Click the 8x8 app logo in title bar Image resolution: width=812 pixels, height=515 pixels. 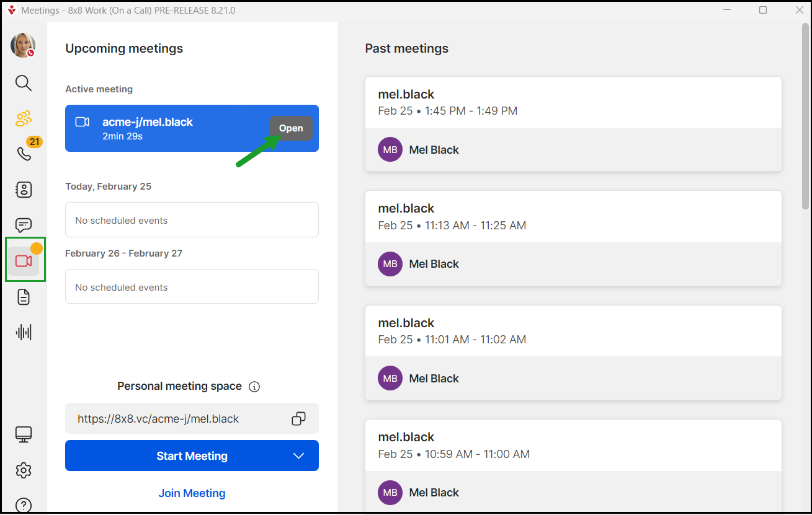11,10
